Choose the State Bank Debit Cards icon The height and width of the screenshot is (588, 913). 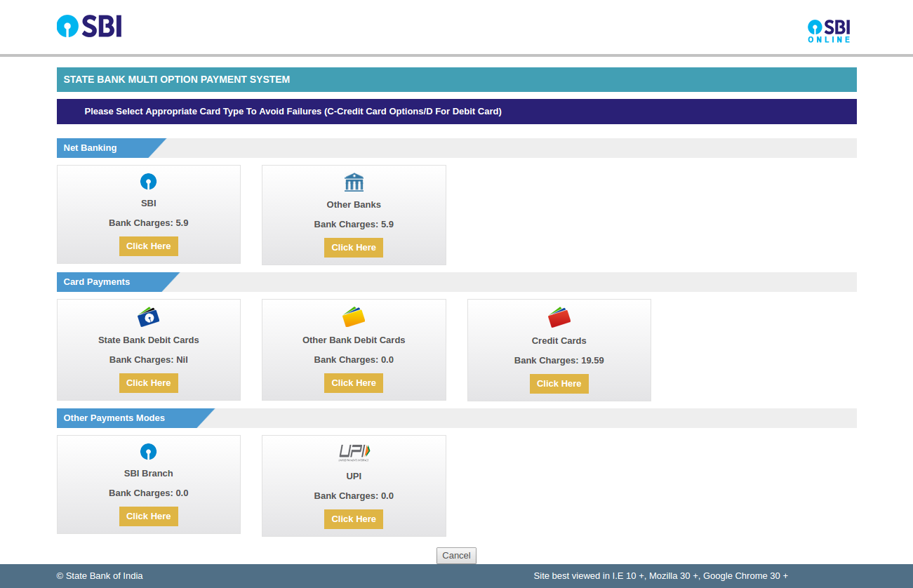tap(148, 316)
